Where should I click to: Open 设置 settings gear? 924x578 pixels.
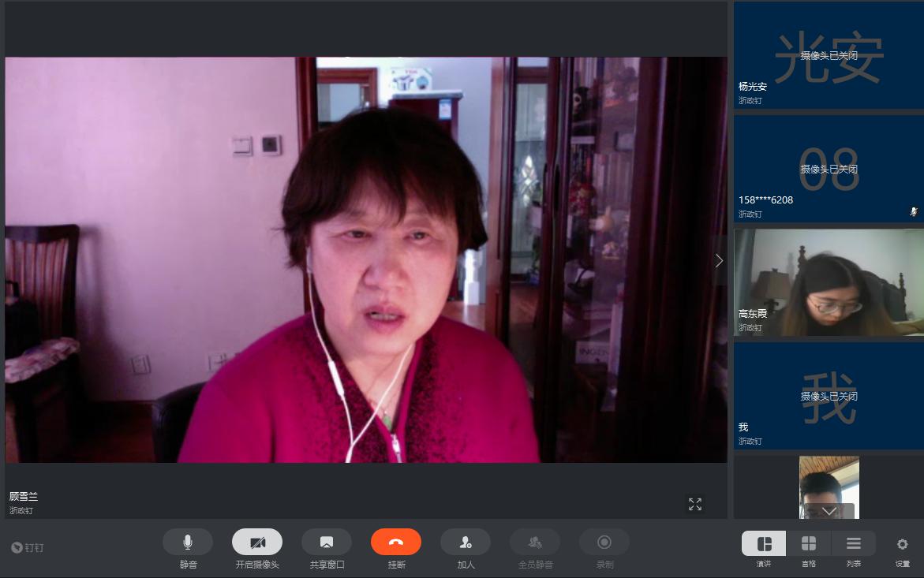coord(903,543)
